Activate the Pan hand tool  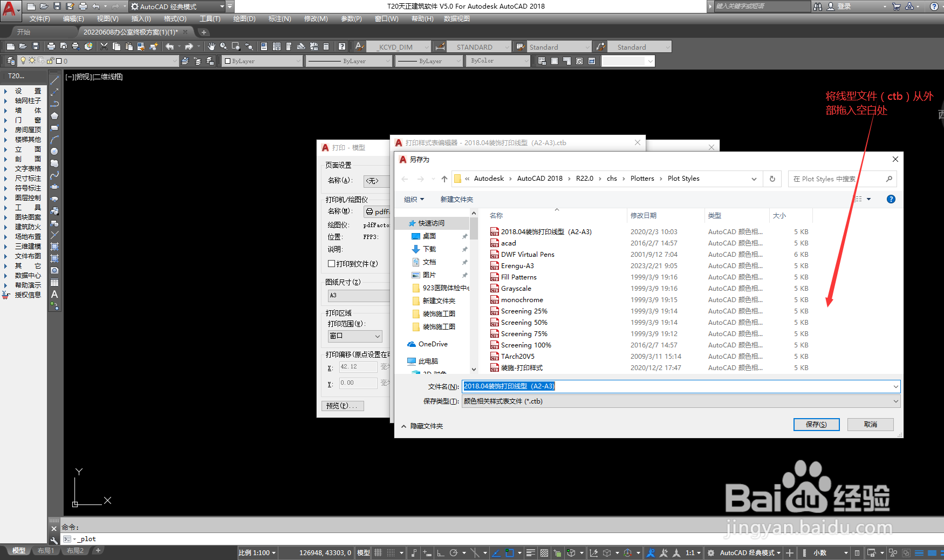211,46
